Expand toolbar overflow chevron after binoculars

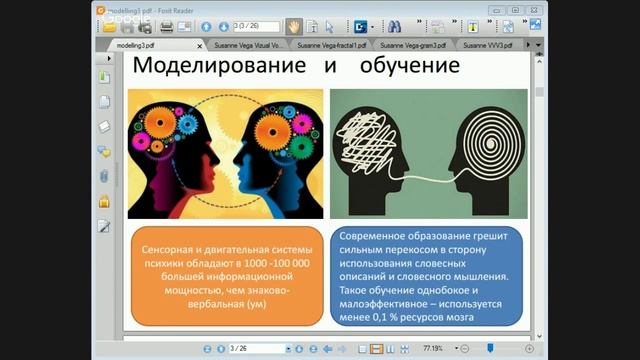(x=419, y=21)
